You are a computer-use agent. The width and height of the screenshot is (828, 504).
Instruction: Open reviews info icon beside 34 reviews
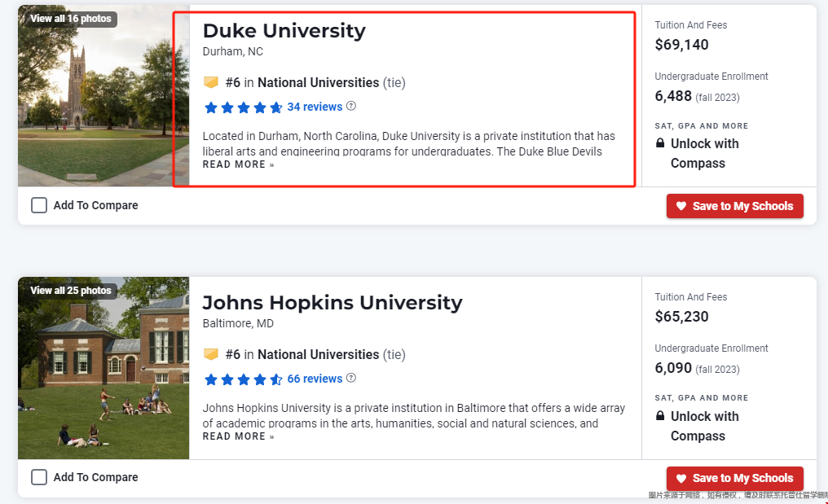351,106
